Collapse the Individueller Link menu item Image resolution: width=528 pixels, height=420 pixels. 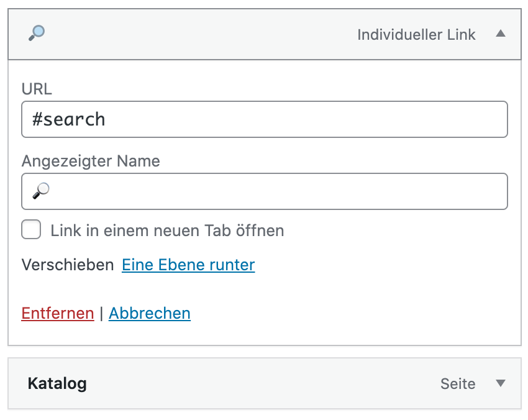click(501, 34)
